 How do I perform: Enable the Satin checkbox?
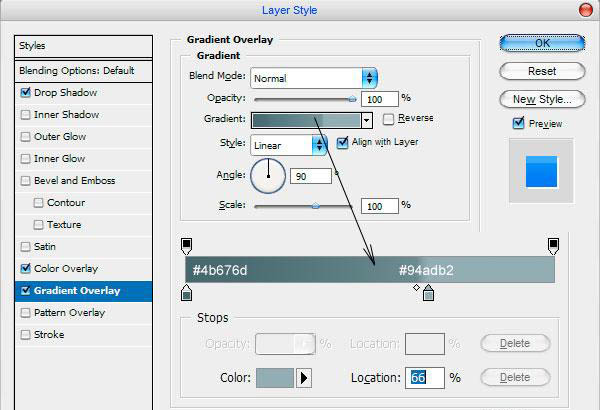coord(25,247)
